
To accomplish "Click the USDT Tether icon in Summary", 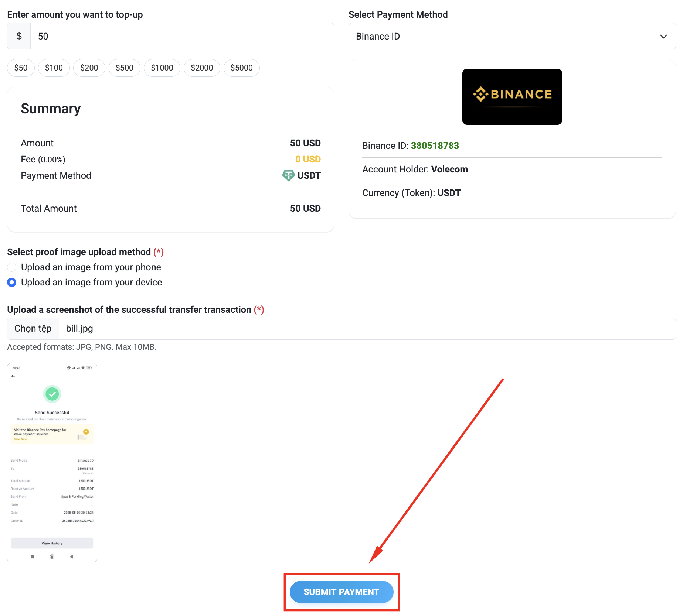I will [288, 175].
